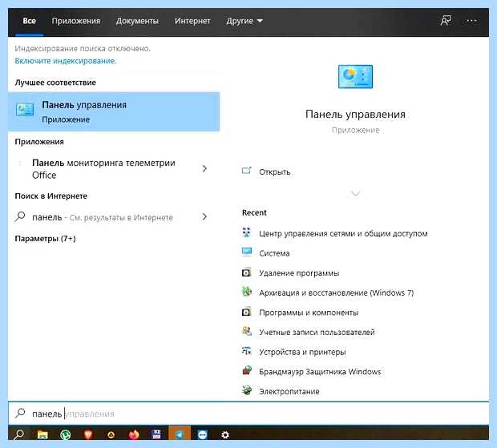497x448 pixels.
Task: Open Устройства и принтеры recent item
Action: (302, 352)
